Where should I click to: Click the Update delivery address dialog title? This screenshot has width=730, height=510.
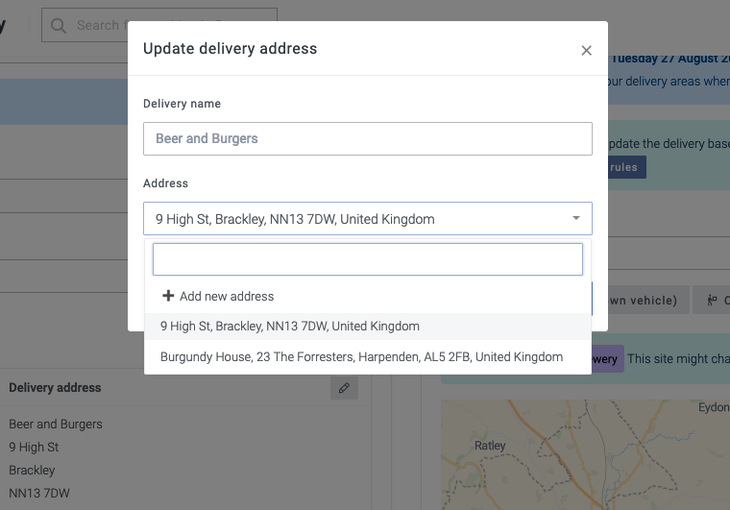click(230, 48)
